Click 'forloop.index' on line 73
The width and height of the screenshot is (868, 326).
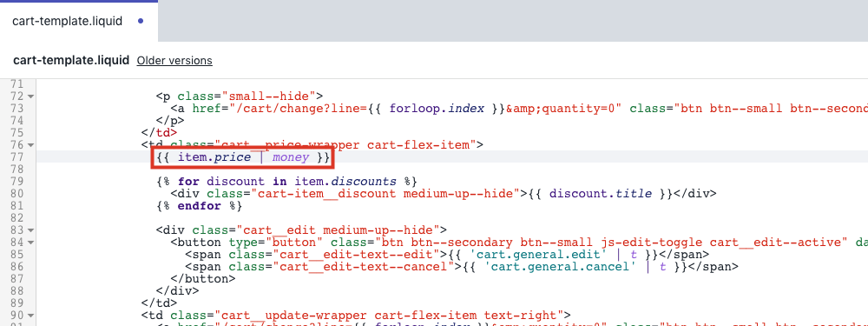pyautogui.click(x=437, y=109)
